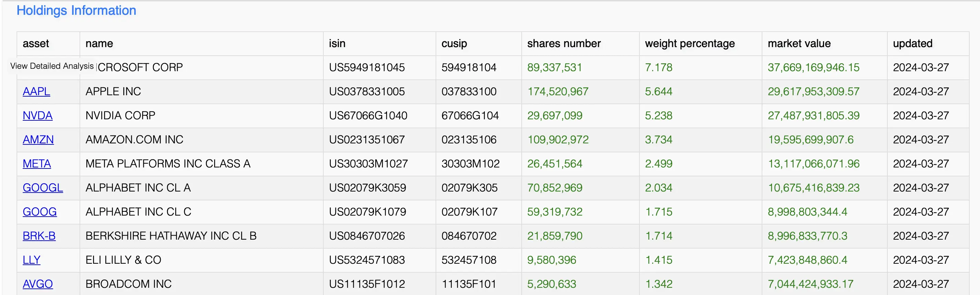Click shares number 89,337,531
This screenshot has width=980, height=295.
click(554, 68)
